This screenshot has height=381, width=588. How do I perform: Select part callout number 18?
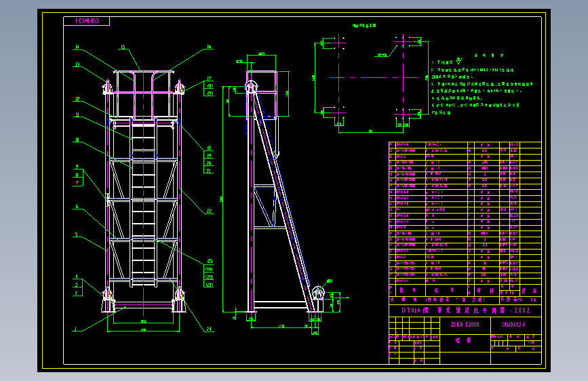click(x=209, y=148)
